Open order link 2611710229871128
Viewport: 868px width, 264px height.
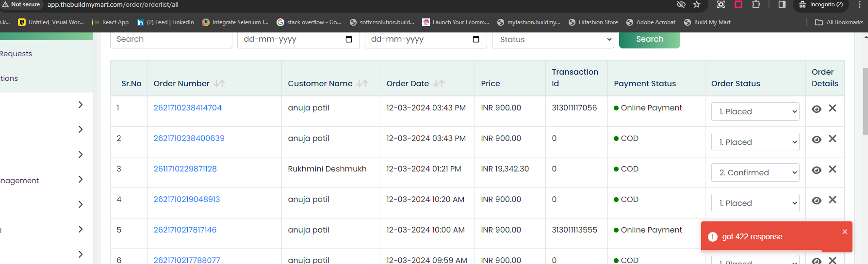pyautogui.click(x=185, y=169)
